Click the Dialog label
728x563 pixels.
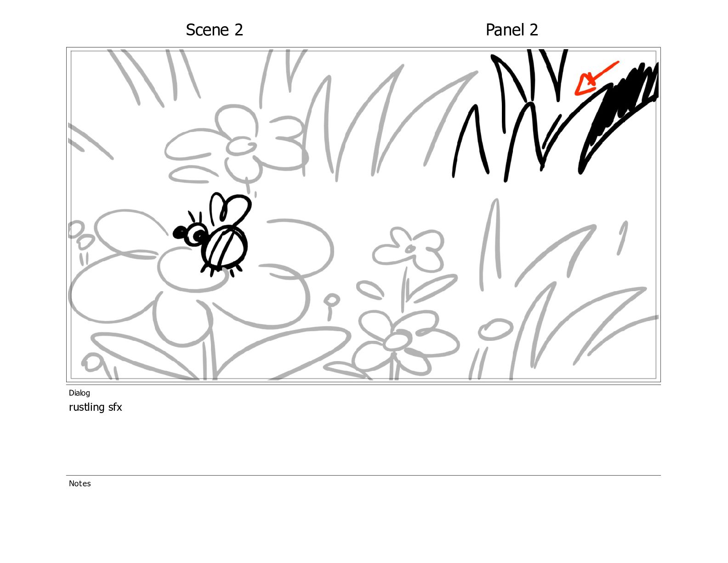point(80,393)
